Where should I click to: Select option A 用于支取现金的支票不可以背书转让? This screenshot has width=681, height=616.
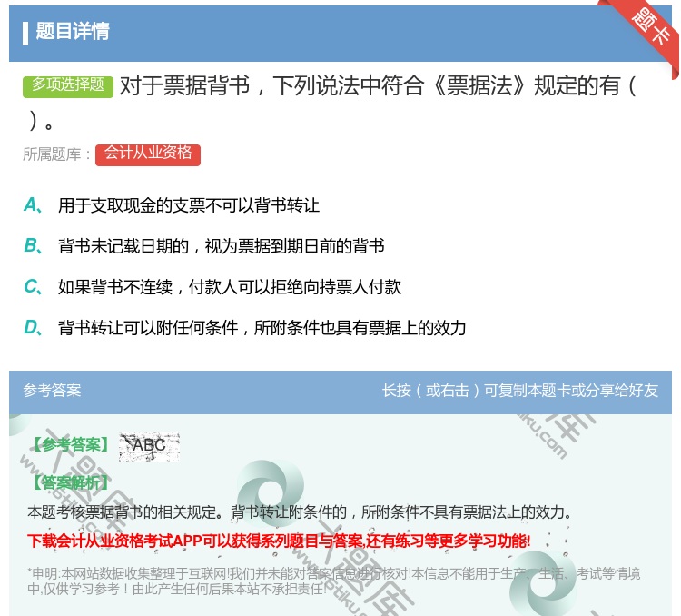click(189, 205)
